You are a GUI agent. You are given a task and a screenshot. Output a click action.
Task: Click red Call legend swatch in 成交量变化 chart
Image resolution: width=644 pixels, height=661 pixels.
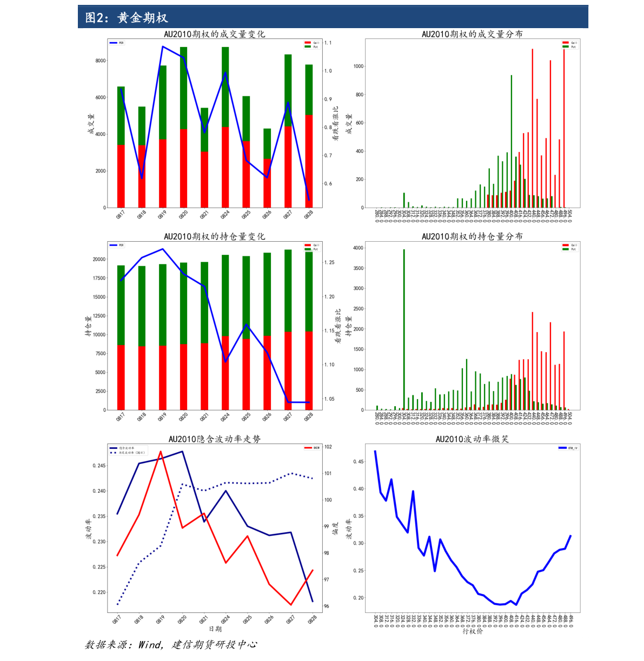click(308, 43)
